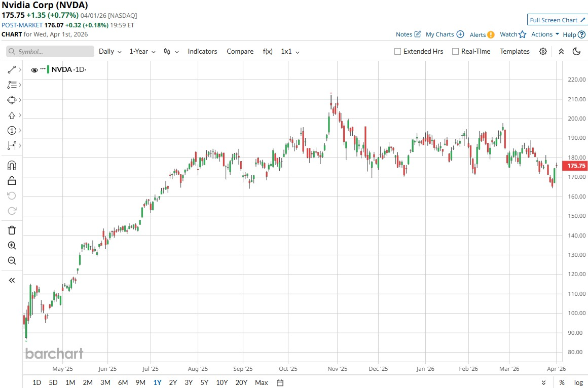Image resolution: width=588 pixels, height=388 pixels.
Task: Click the green NVDA series color marker
Action: (48, 69)
